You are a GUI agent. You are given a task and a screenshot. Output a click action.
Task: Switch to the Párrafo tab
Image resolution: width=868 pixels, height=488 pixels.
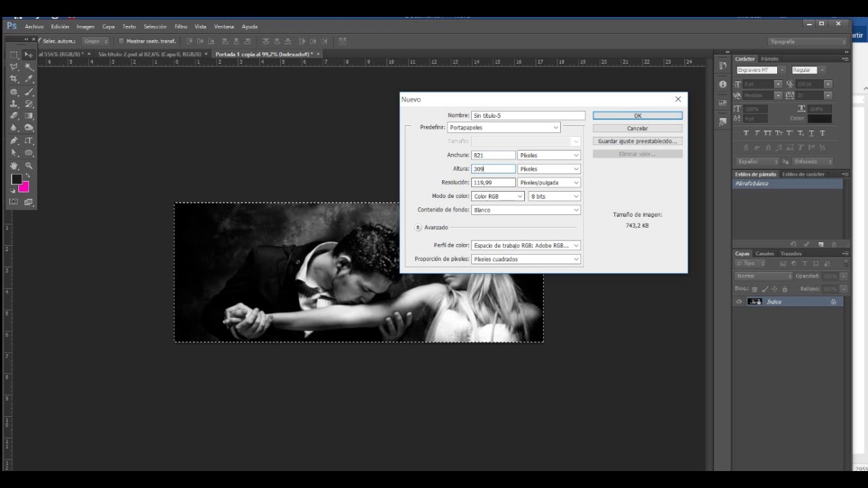point(770,59)
